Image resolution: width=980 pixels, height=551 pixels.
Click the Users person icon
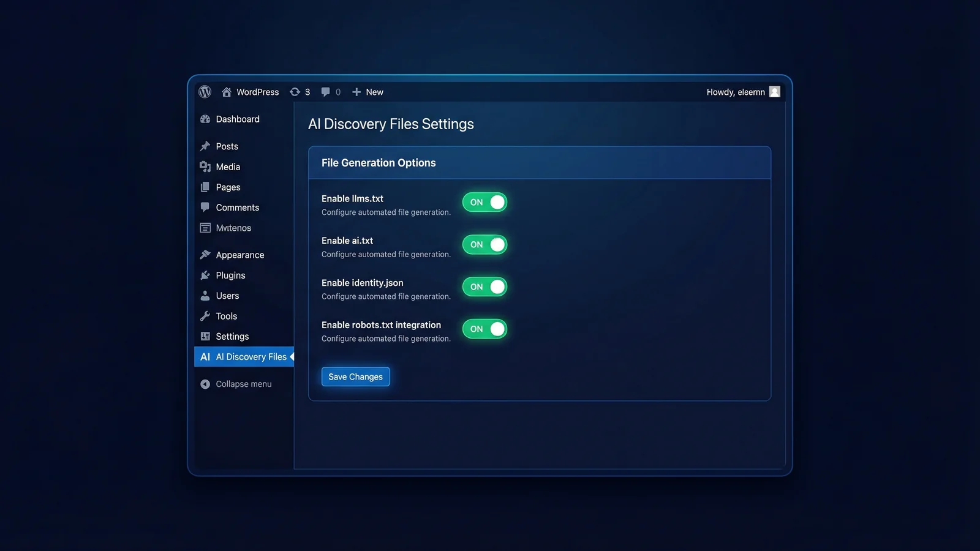(205, 296)
